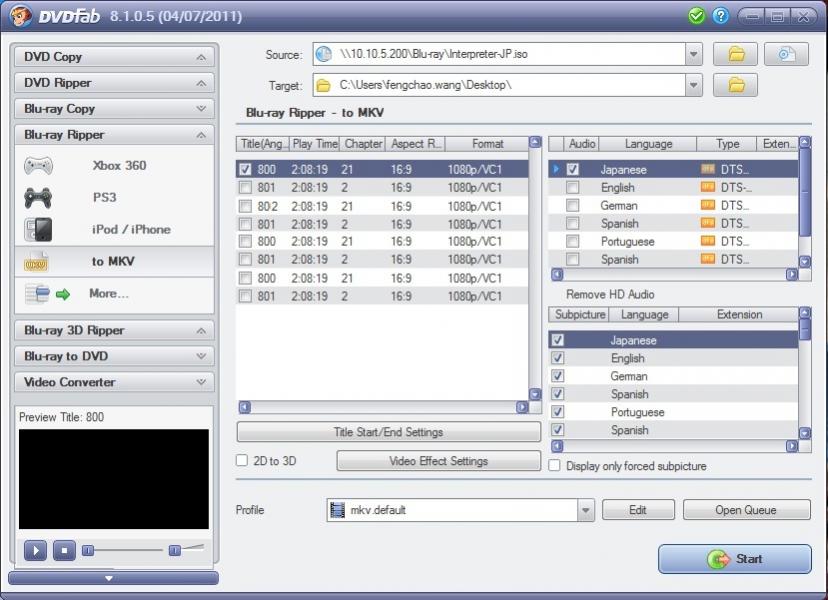This screenshot has height=600, width=828.
Task: Enable the 2D to 3D checkbox
Action: pyautogui.click(x=242, y=461)
